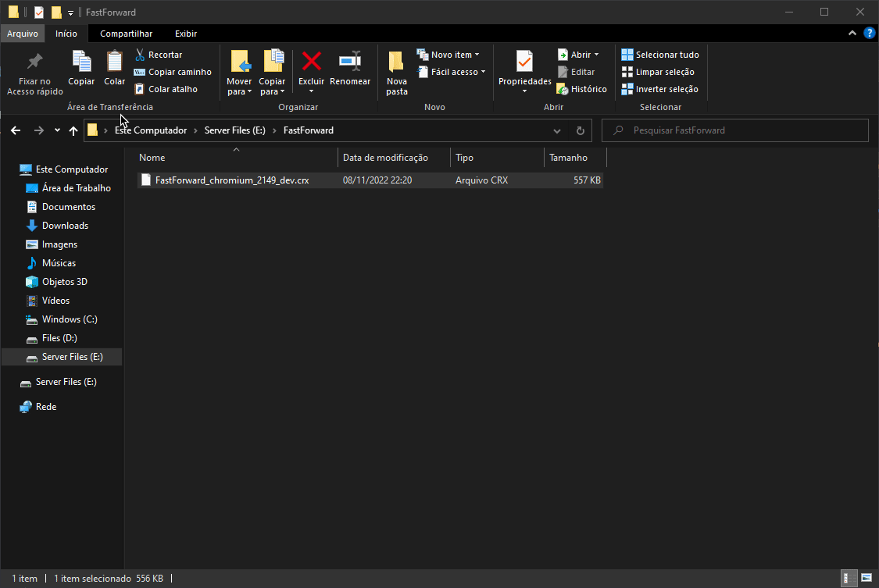Click the 08/11/2022 22:20 date cell
The height and width of the screenshot is (588, 879).
377,180
